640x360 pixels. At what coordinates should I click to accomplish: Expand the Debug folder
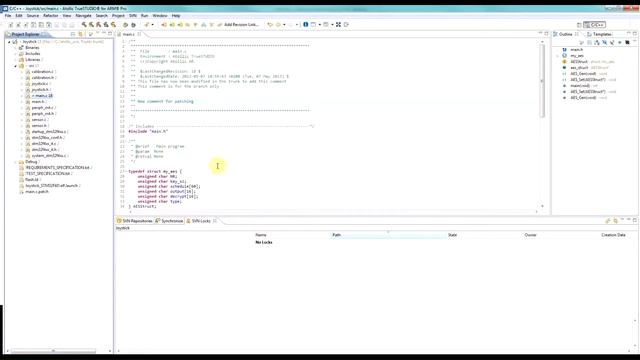(16, 162)
